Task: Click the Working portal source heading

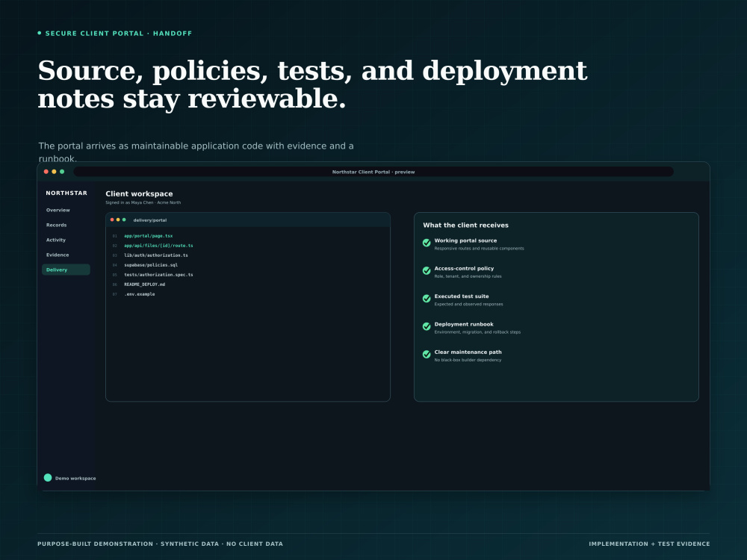Action: tap(465, 240)
